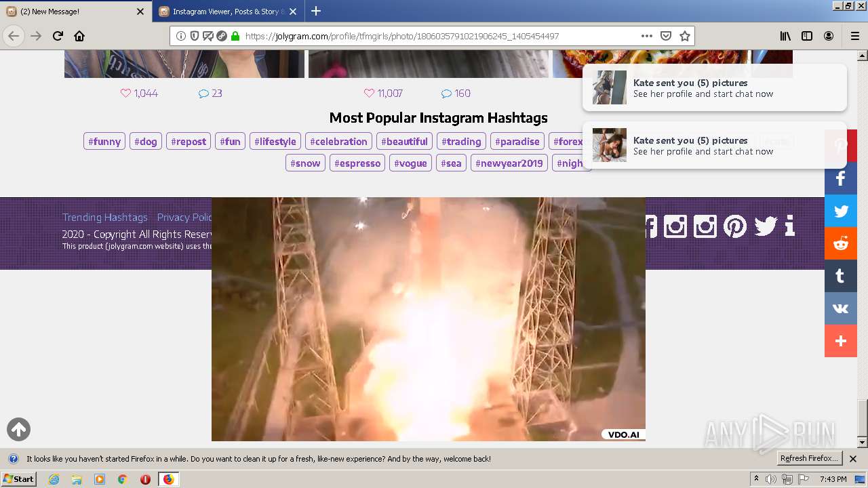Share on Tumblr from side bar
868x488 pixels.
point(841,277)
